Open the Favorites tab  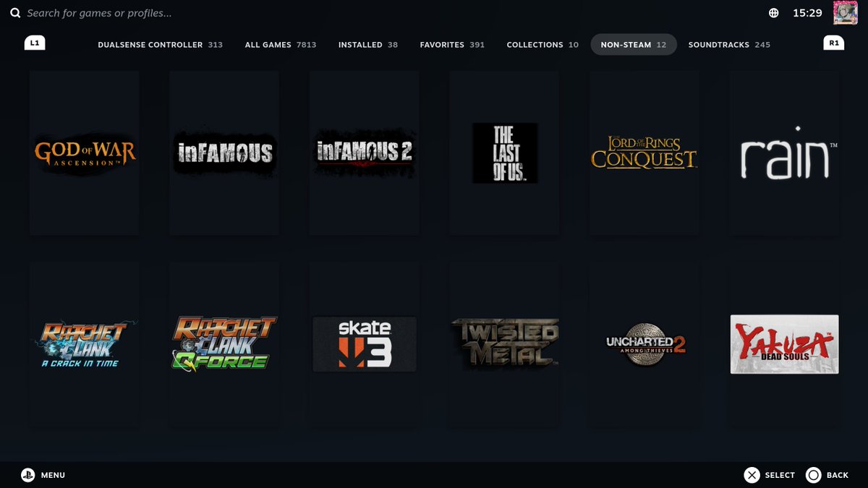click(x=452, y=45)
